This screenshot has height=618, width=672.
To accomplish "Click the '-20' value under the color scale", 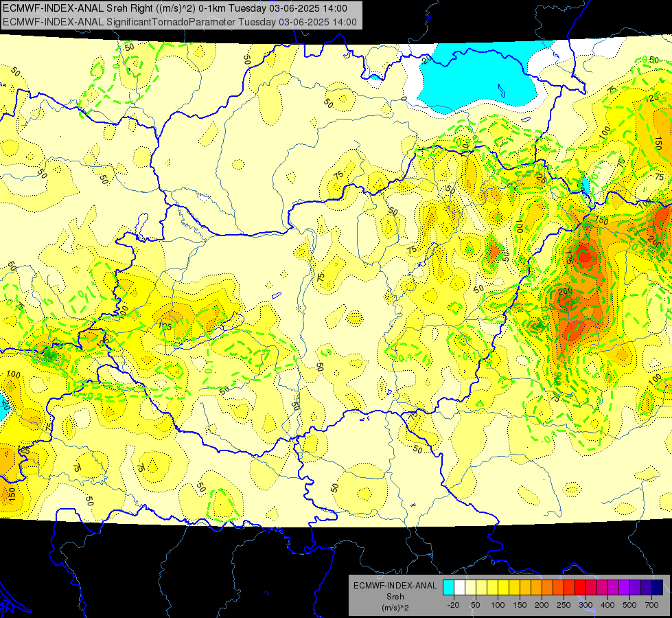I will coord(454,605).
